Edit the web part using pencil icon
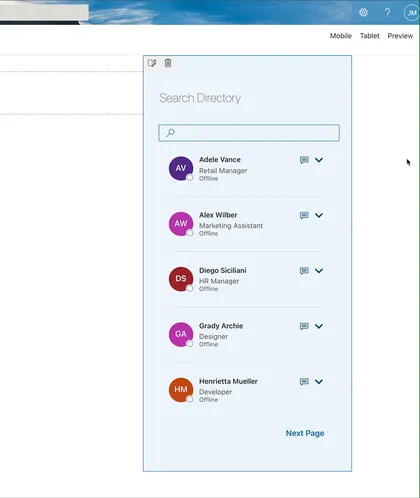Image resolution: width=420 pixels, height=498 pixels. [x=152, y=63]
